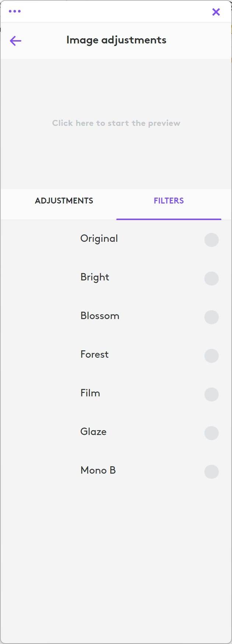
Task: Click the Bright filter label
Action: point(95,277)
